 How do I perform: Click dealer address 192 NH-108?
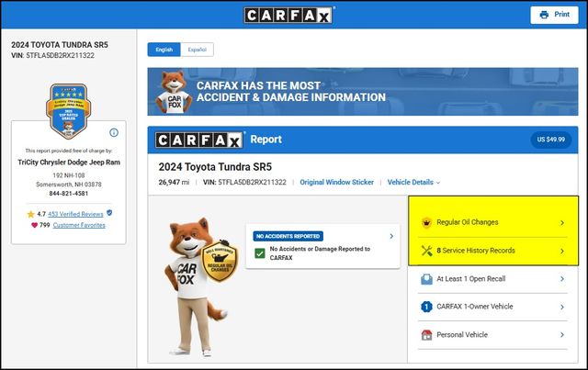[69, 175]
